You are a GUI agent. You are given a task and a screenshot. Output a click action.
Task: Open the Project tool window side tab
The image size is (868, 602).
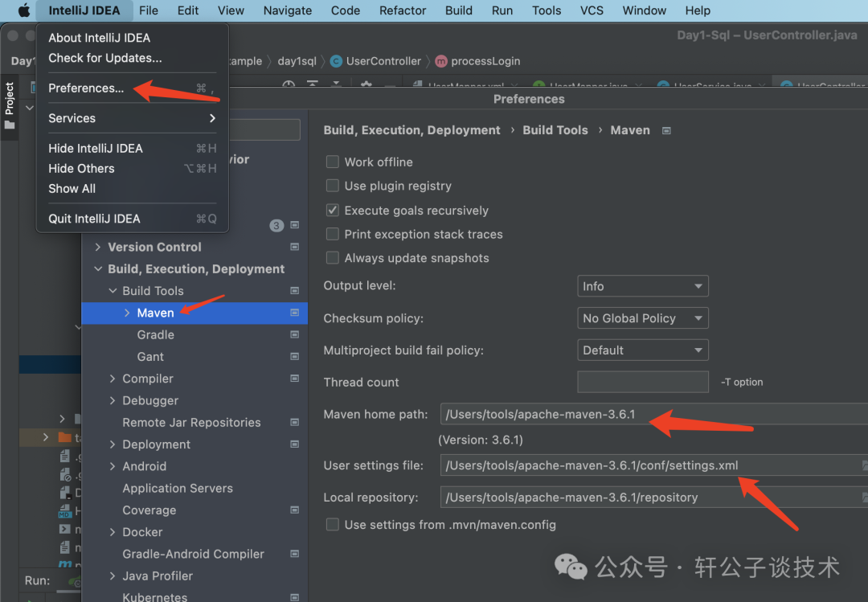click(x=9, y=105)
